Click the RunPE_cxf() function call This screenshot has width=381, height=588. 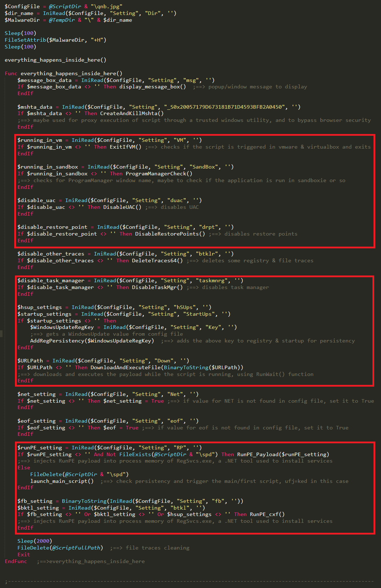tap(267, 514)
